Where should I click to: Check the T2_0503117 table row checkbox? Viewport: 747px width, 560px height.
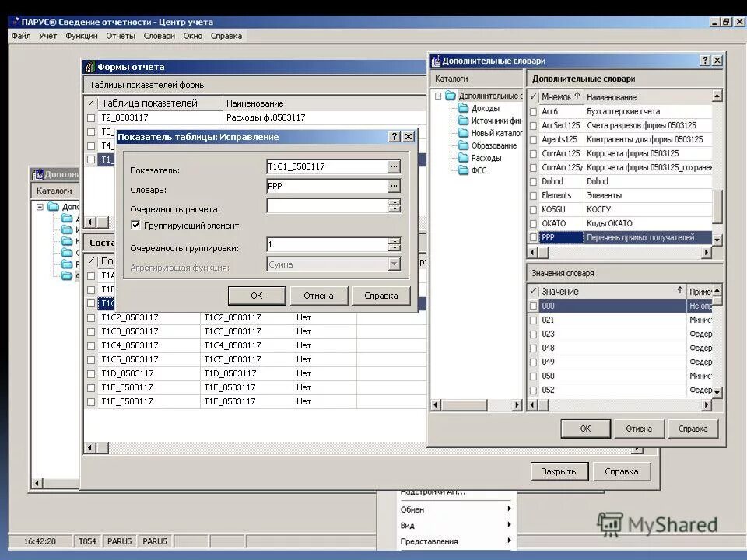click(x=92, y=117)
